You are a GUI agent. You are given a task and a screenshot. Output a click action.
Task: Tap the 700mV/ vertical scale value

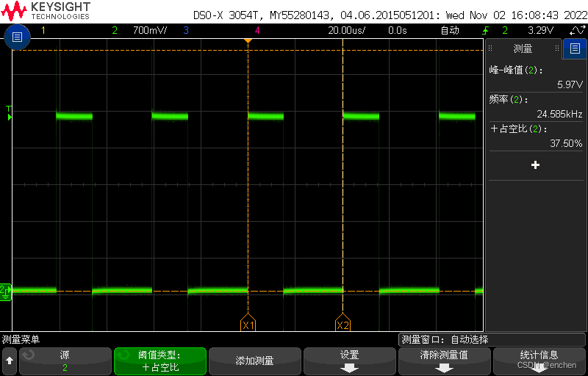[x=150, y=30]
